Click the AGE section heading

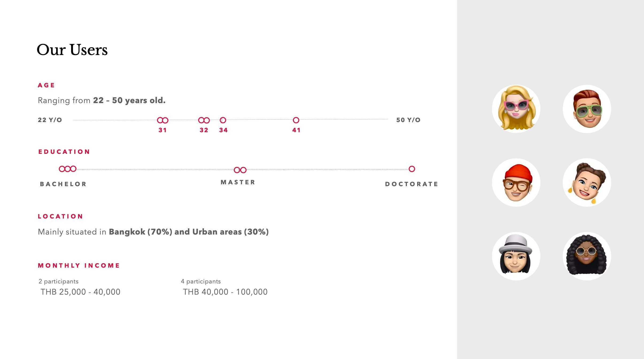click(x=46, y=85)
